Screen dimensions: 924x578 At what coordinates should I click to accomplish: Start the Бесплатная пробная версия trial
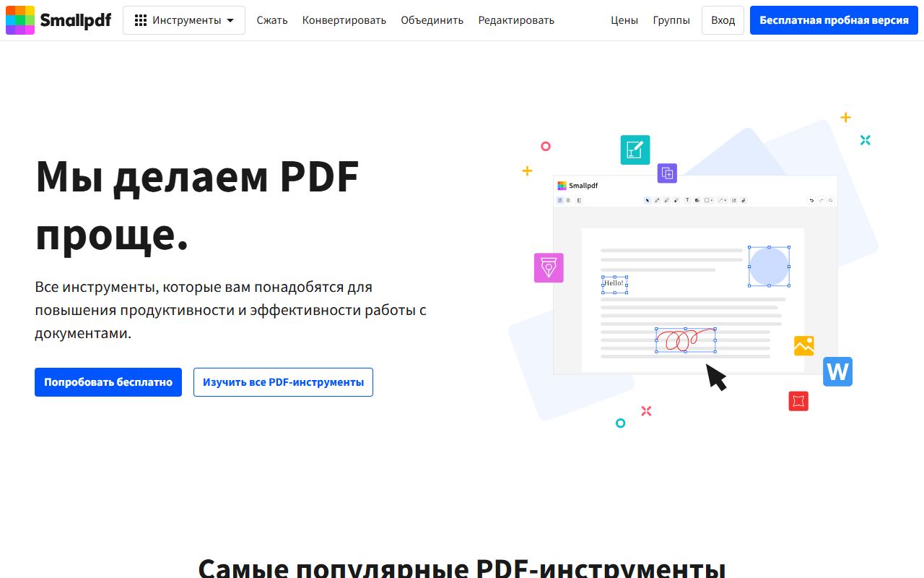tap(834, 20)
